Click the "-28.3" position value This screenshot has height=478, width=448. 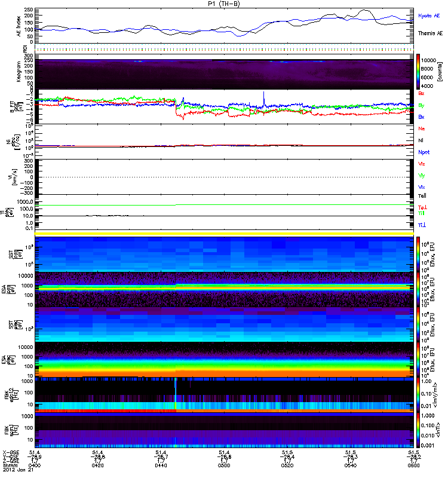(x=350, y=456)
